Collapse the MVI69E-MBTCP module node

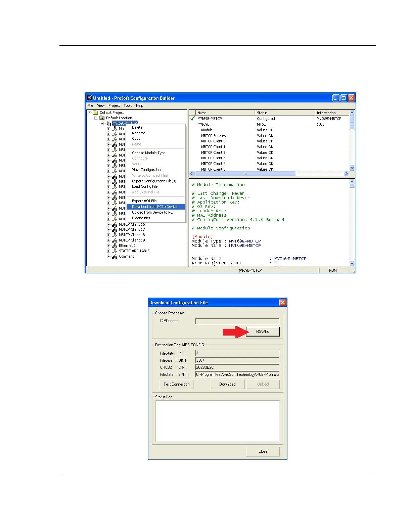[102, 123]
